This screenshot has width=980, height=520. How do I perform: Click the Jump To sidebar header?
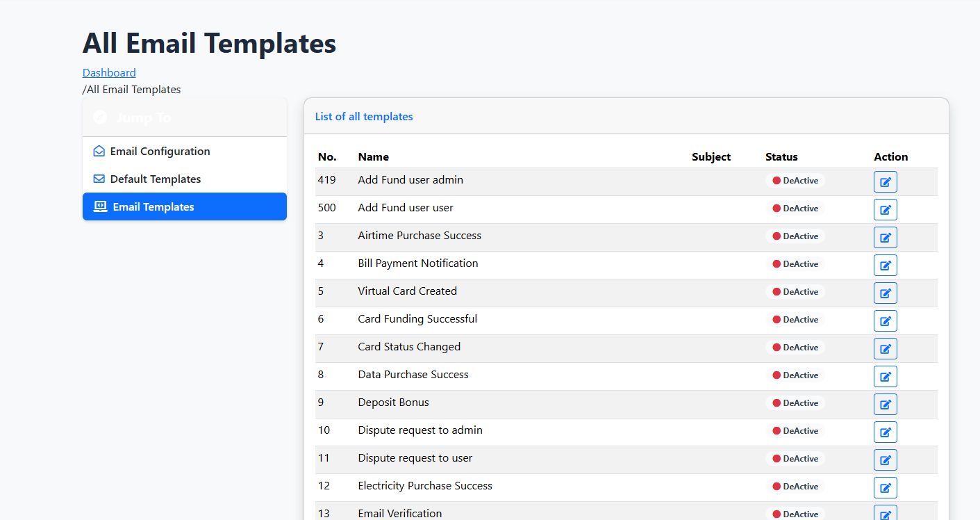(x=143, y=117)
